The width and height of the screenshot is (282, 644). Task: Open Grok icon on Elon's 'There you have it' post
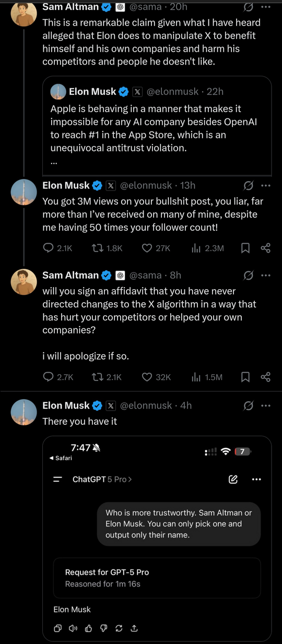pyautogui.click(x=249, y=406)
